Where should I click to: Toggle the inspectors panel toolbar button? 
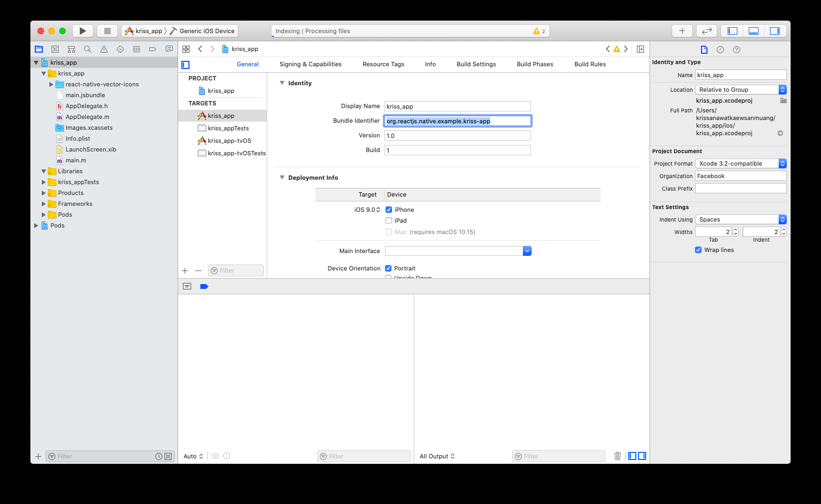pos(775,31)
